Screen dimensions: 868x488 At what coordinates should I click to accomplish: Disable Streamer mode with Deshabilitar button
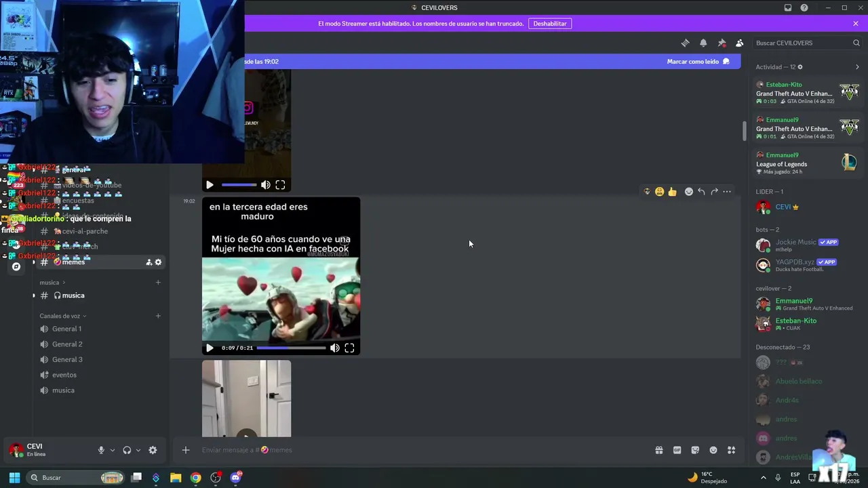pos(550,23)
